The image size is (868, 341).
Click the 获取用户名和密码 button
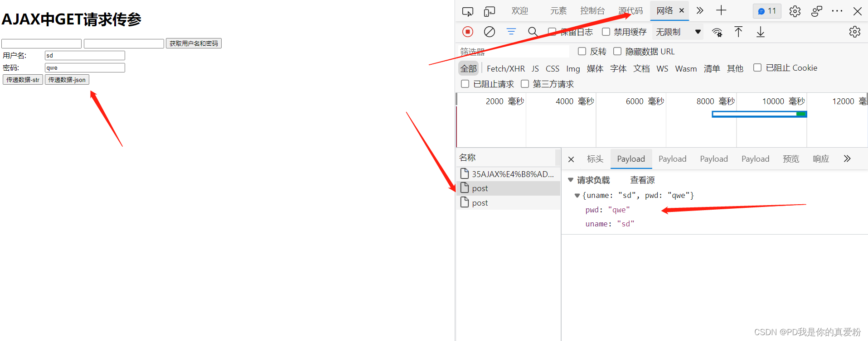pos(194,43)
